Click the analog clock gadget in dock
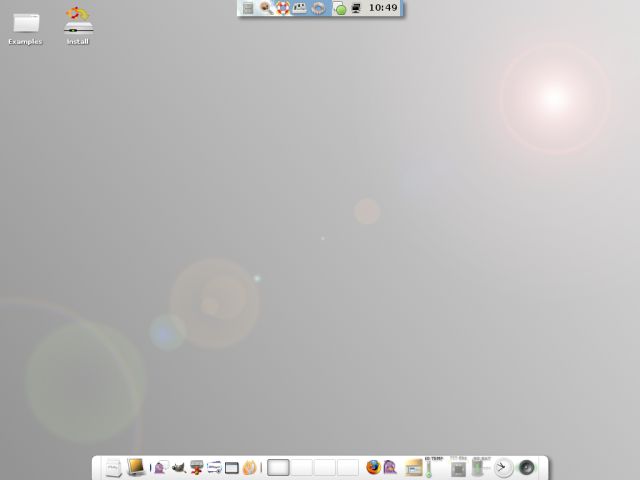The image size is (640, 480). pos(504,468)
